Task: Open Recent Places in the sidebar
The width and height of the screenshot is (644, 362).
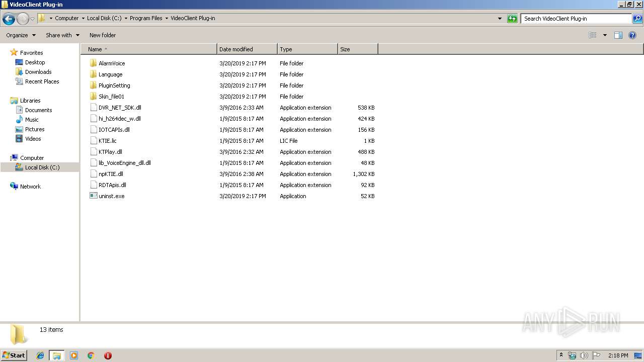Action: coord(42,81)
